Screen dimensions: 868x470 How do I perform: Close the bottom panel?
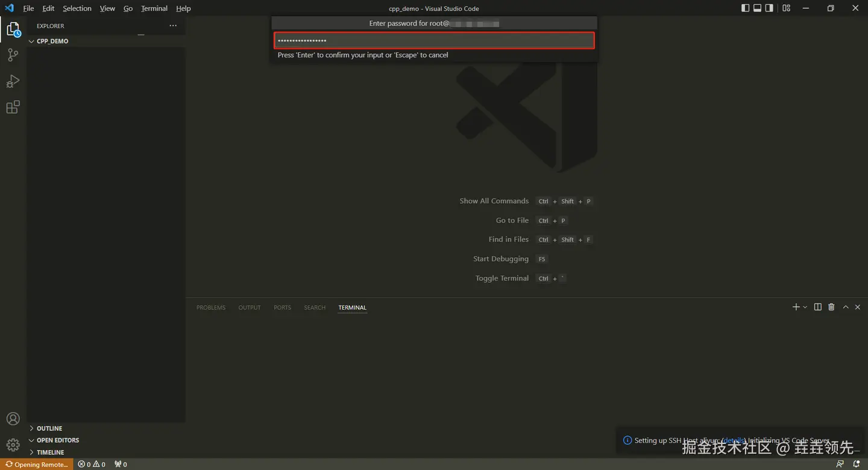[858, 307]
